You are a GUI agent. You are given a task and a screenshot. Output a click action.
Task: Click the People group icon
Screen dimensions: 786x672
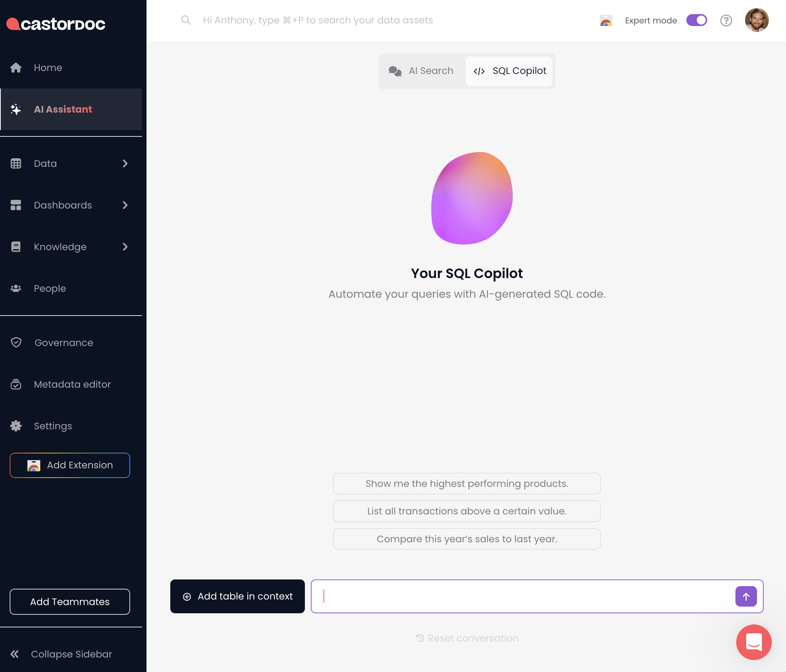pyautogui.click(x=16, y=288)
